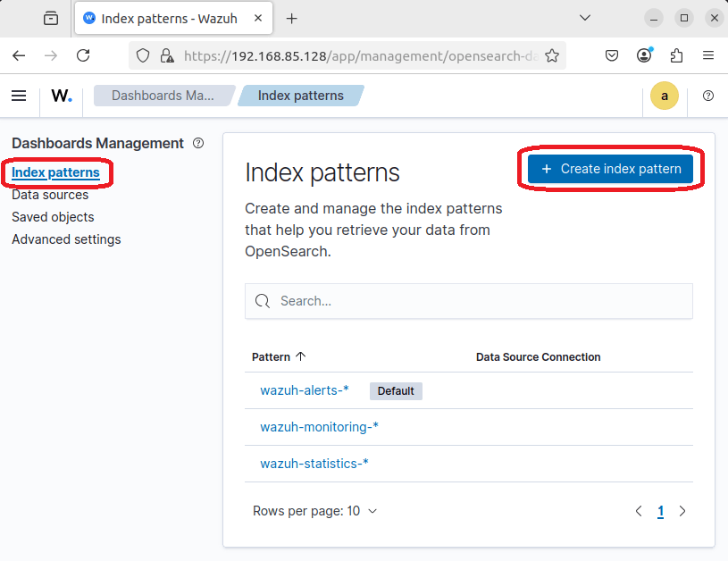The image size is (728, 561).
Task: Click the index pattern Search field
Action: click(x=469, y=301)
